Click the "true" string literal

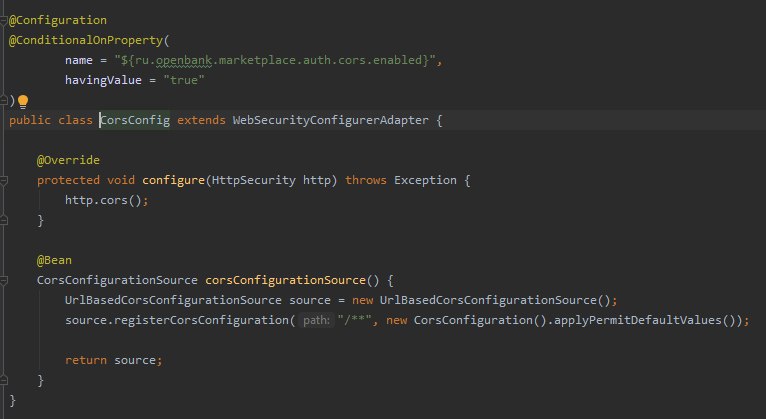coord(184,80)
